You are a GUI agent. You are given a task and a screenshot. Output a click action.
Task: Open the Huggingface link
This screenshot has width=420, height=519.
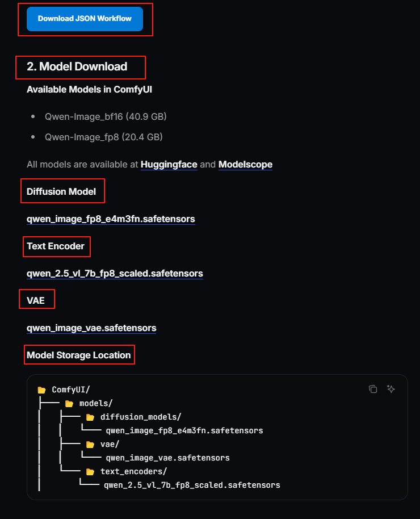(x=169, y=165)
